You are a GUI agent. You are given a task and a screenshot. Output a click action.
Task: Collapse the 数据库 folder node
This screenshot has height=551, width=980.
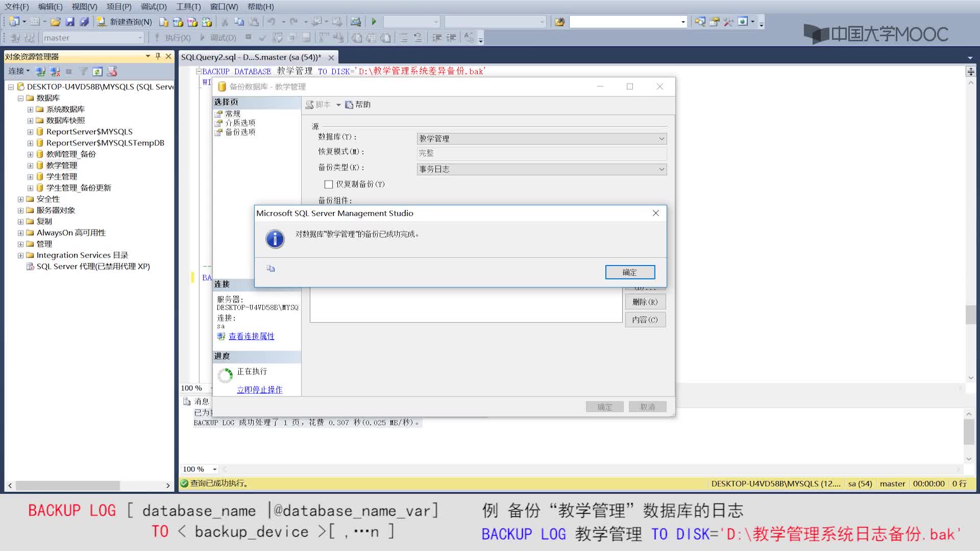click(20, 98)
